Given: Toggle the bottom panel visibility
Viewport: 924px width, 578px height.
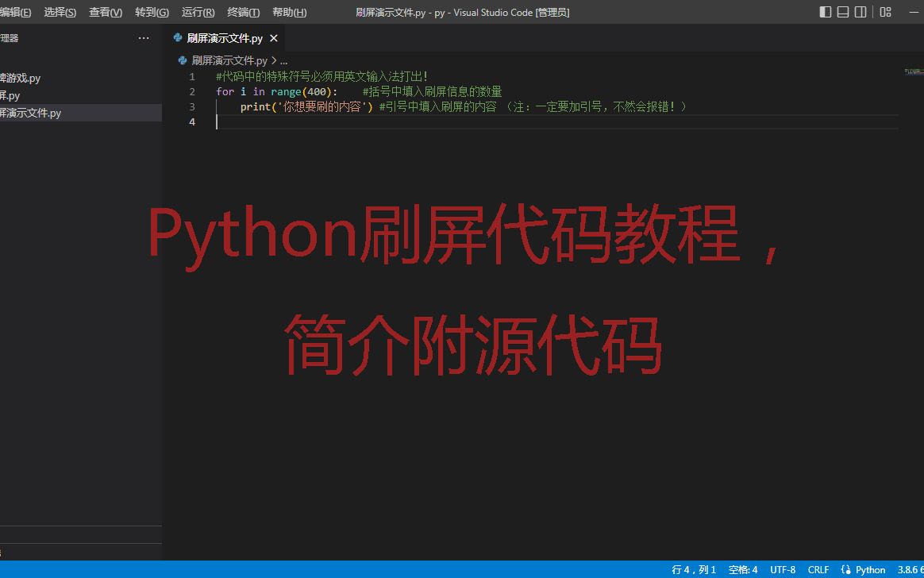Looking at the screenshot, I should 844,12.
